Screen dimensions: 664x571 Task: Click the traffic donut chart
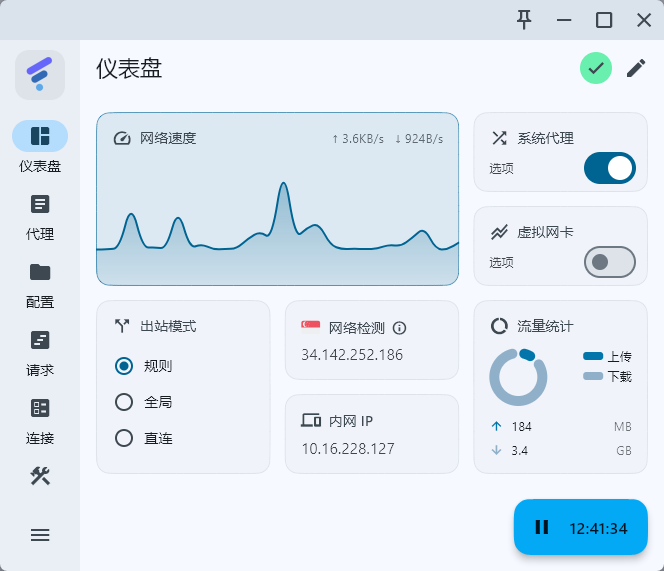[518, 377]
